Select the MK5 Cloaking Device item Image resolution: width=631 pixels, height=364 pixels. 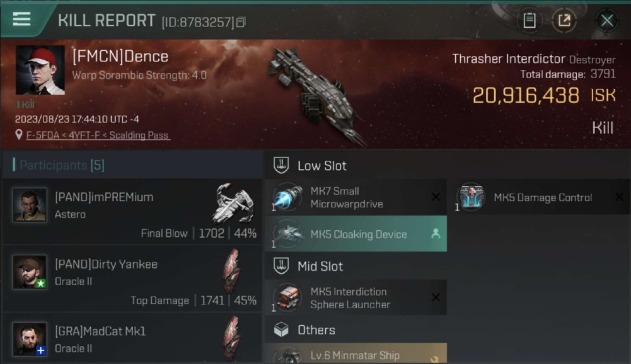(356, 234)
